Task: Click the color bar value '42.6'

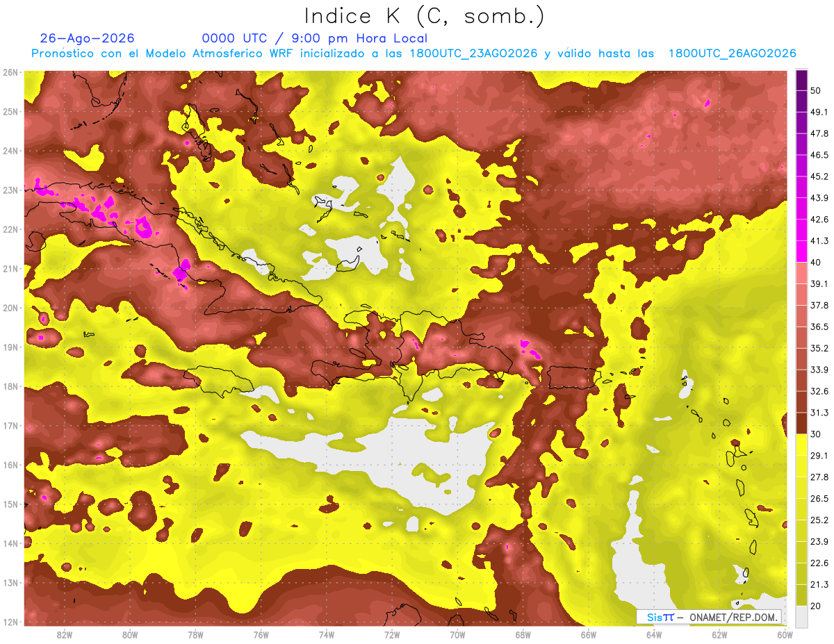Action: coord(819,220)
